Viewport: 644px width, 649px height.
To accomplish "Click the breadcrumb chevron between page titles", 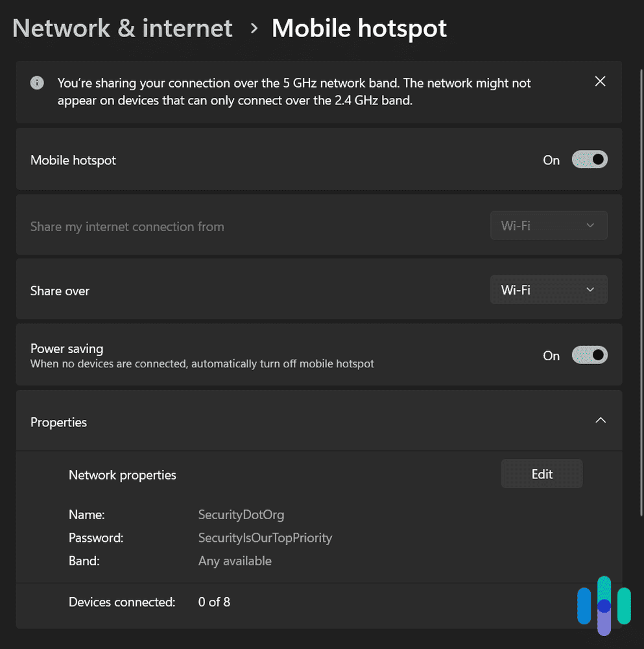I will click(x=253, y=29).
